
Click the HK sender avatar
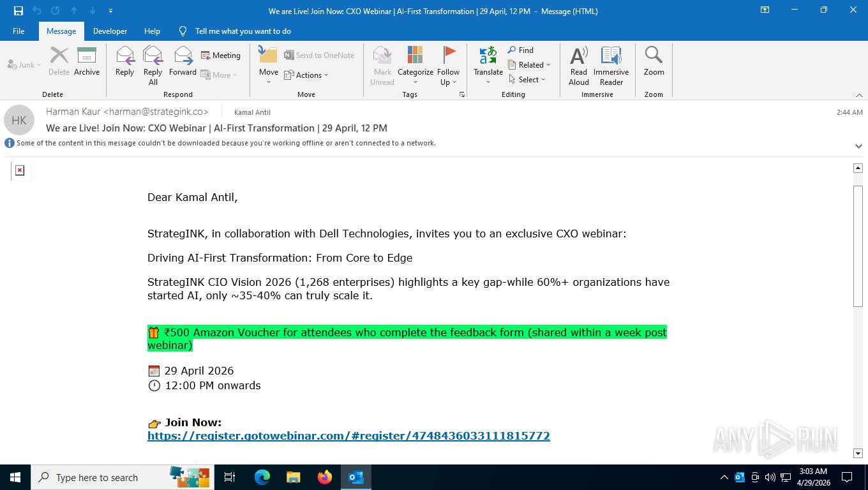[x=19, y=120]
